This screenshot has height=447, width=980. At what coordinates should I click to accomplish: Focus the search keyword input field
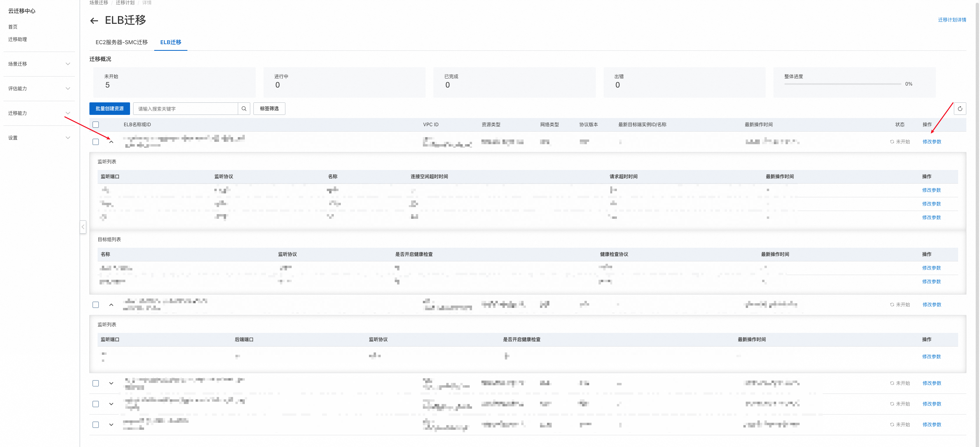pos(185,109)
